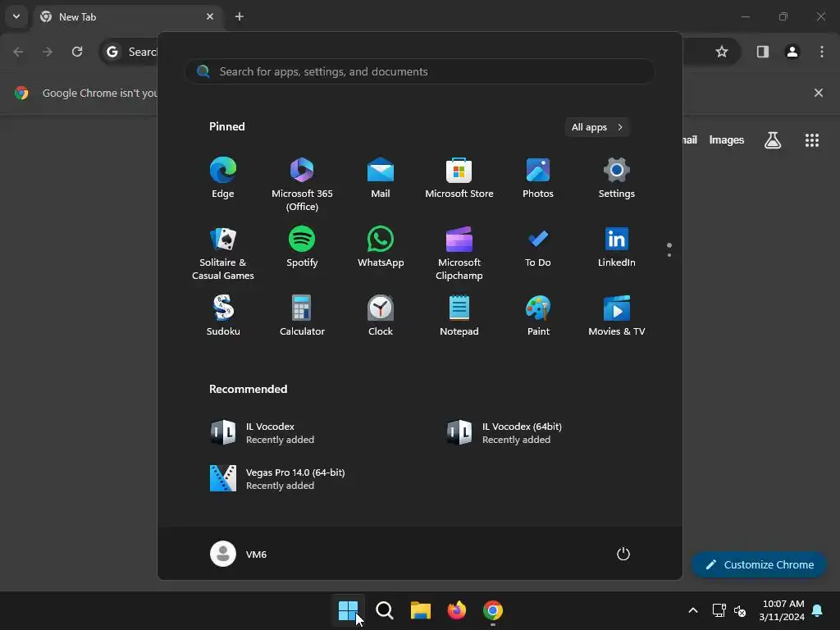The width and height of the screenshot is (840, 630).
Task: Open the Edge pinned app
Action: (x=223, y=178)
